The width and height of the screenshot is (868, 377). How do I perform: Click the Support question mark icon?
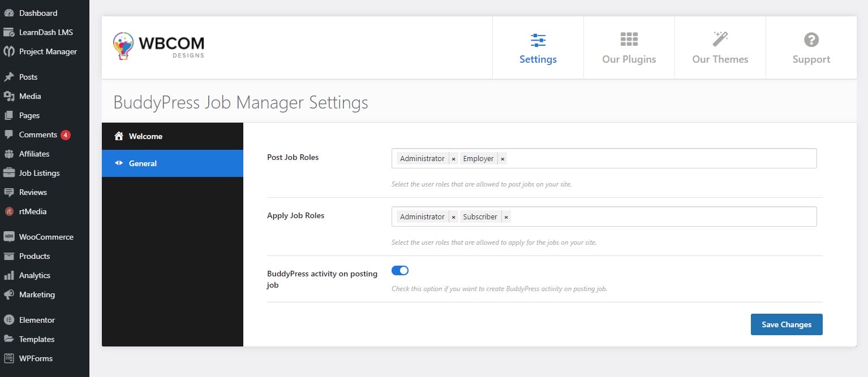tap(811, 40)
